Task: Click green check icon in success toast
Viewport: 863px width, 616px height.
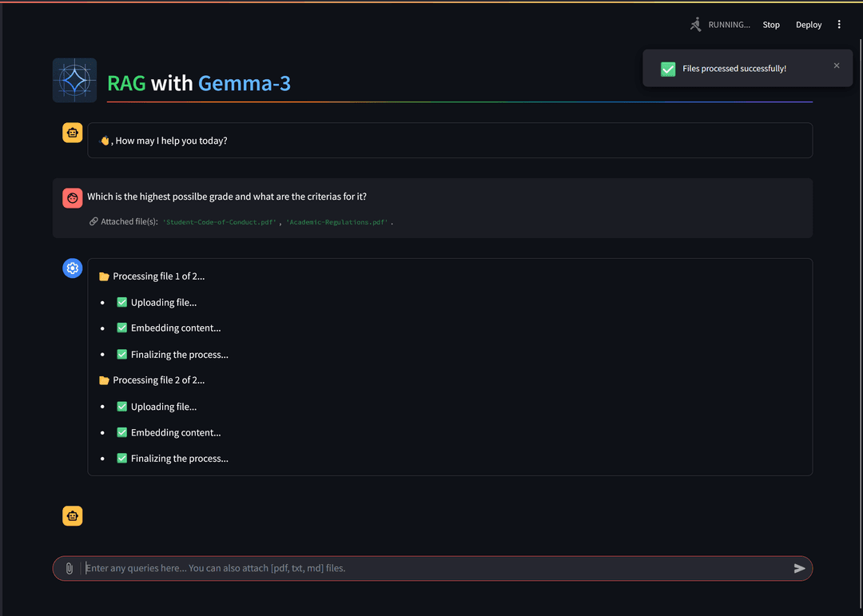Action: click(667, 69)
